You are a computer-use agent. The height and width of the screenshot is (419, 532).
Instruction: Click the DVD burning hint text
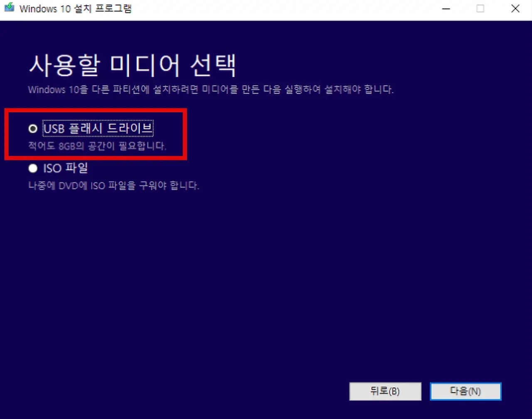114,186
